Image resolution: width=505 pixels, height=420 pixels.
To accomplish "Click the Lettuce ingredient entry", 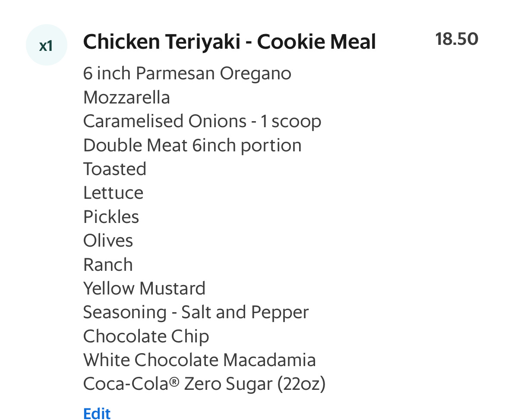I will (113, 193).
